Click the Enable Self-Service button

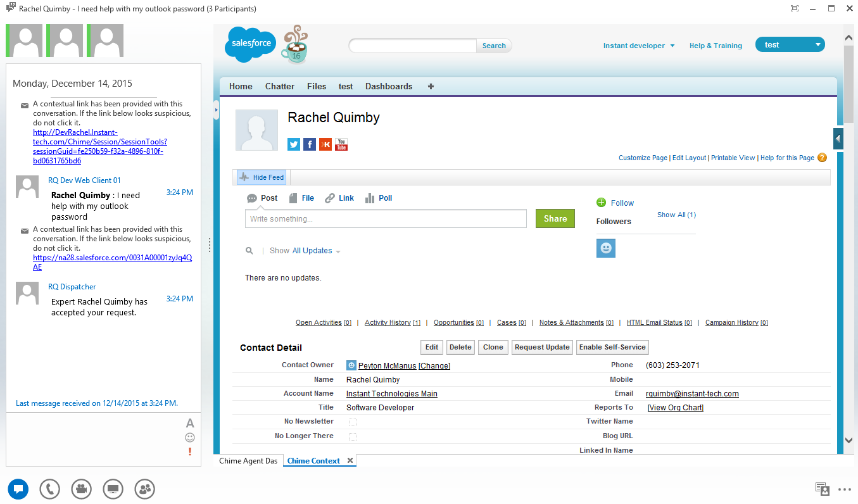tap(612, 347)
